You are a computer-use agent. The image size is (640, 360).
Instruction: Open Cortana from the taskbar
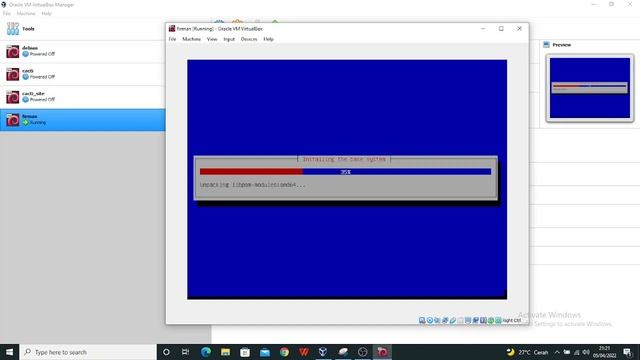166,352
